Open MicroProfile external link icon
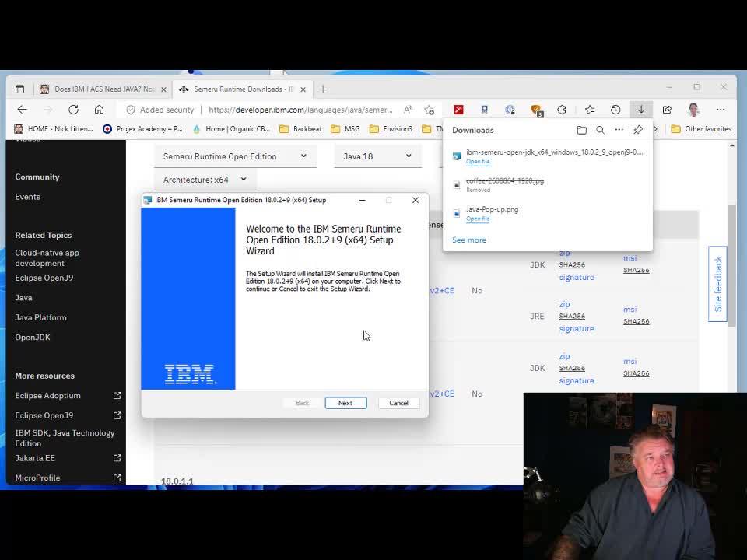This screenshot has width=747, height=560. [117, 477]
